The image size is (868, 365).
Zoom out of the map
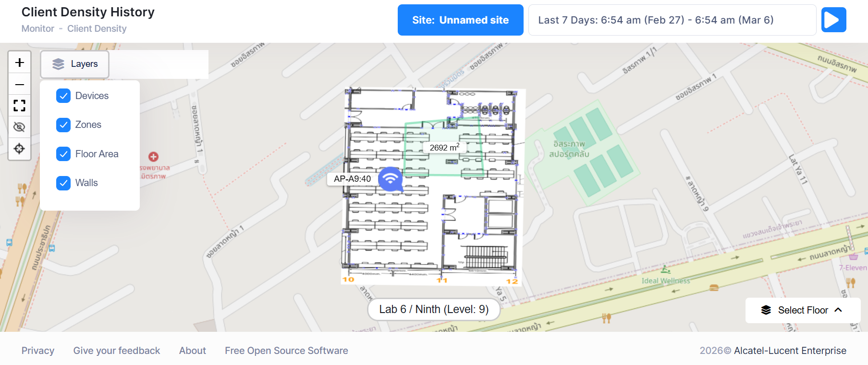click(x=20, y=85)
